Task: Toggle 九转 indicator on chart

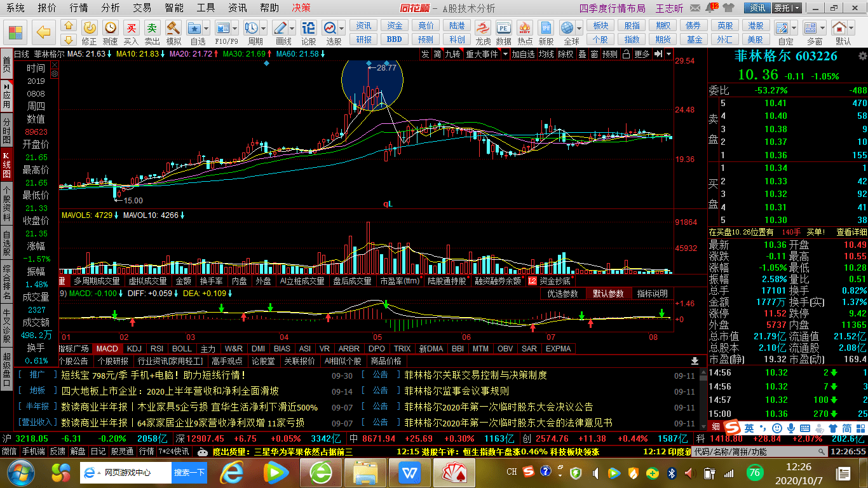Action: [452, 54]
